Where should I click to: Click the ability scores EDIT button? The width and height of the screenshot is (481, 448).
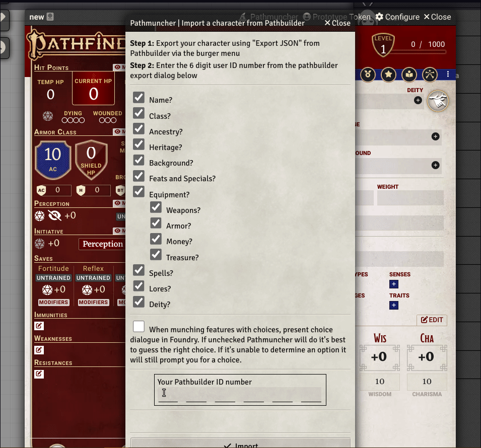click(432, 320)
